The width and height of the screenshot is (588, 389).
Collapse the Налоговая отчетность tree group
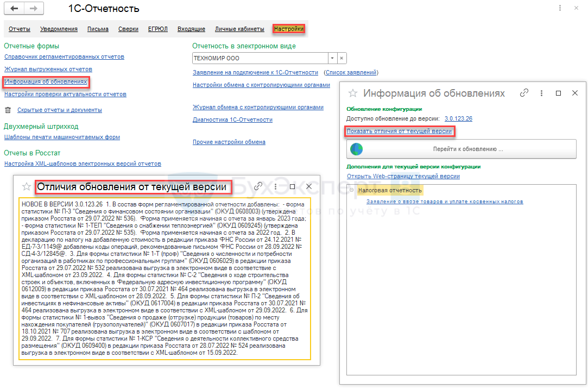(351, 190)
